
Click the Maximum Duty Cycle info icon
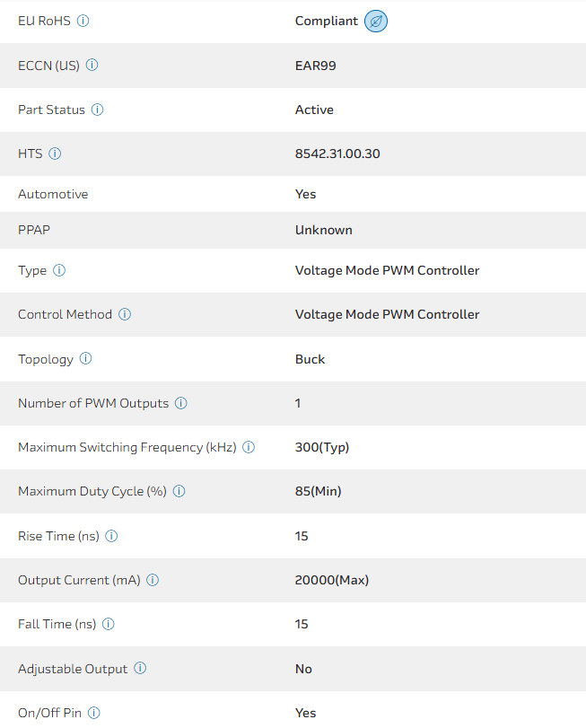(179, 491)
